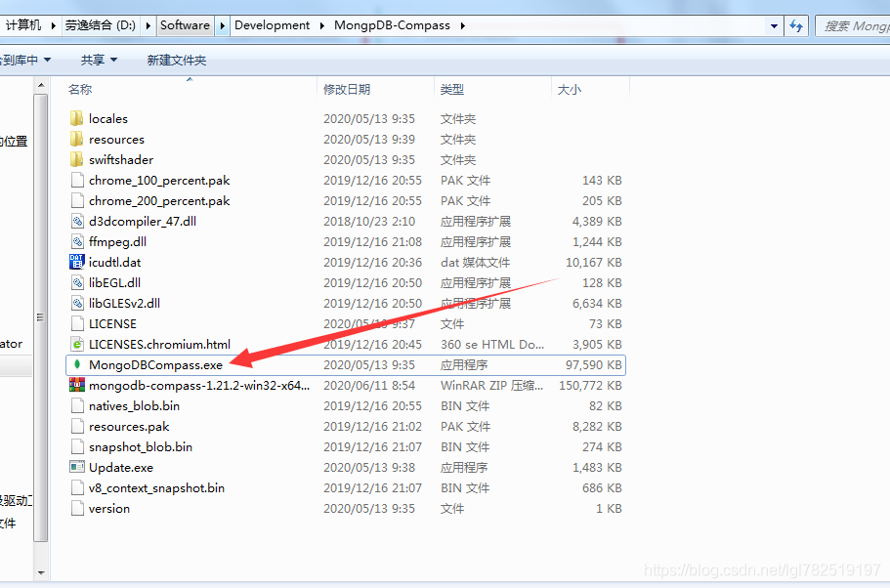Open the address bar history dropdown
Screen dimensions: 890x588
click(774, 25)
